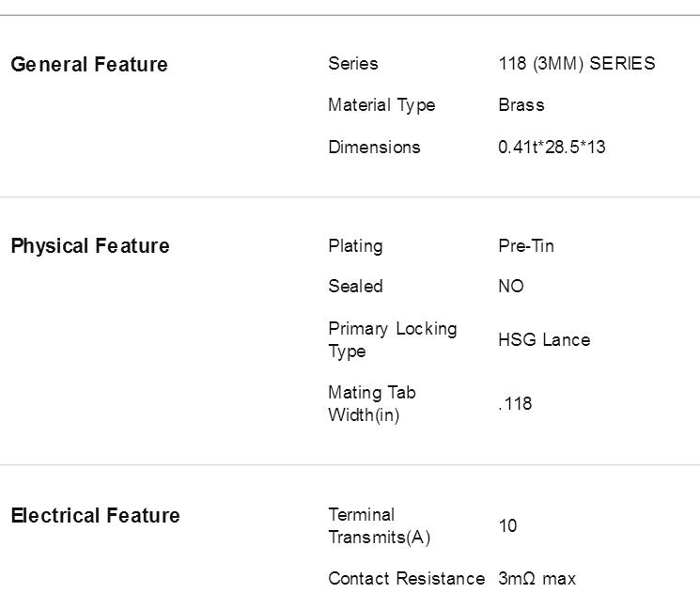Click the Plating label
The width and height of the screenshot is (700, 609).
(355, 246)
